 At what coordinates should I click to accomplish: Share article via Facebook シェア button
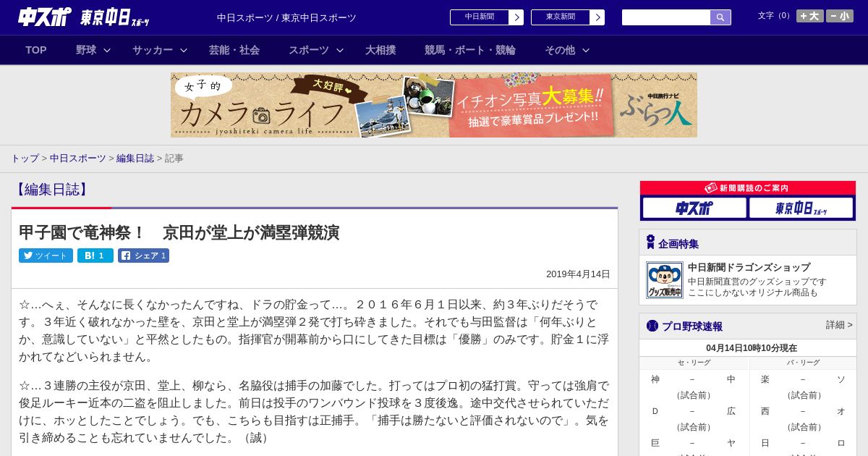(143, 256)
